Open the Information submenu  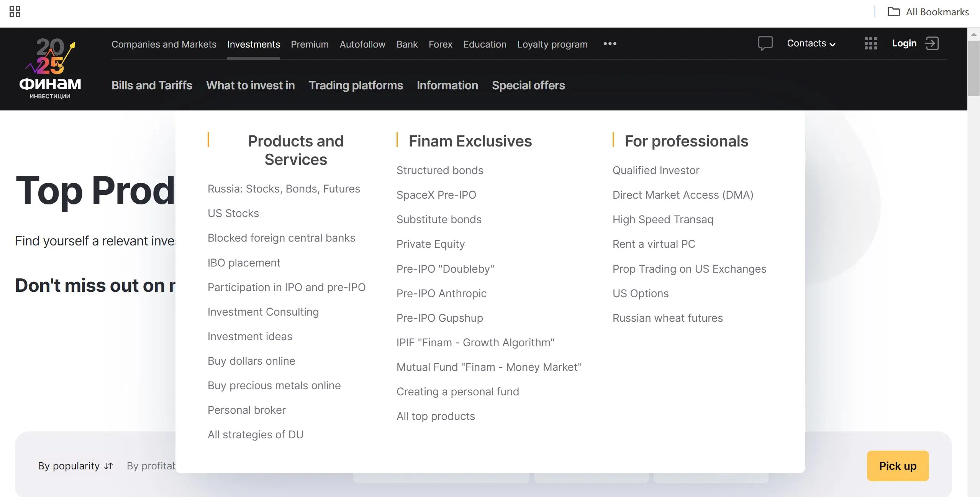tap(447, 85)
